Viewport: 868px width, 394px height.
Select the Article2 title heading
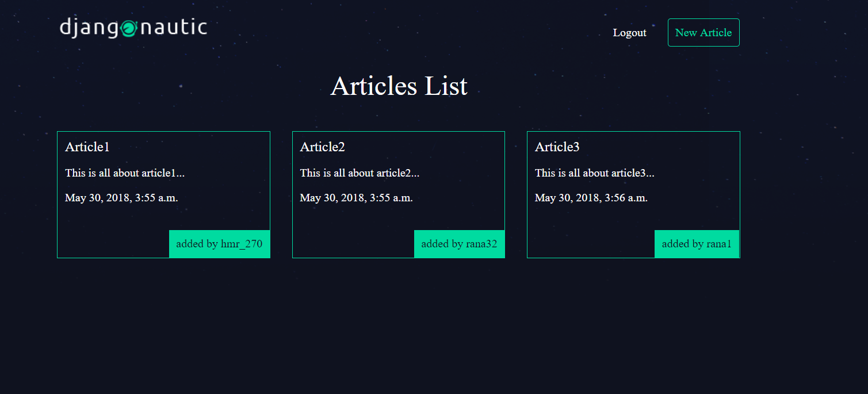[322, 147]
